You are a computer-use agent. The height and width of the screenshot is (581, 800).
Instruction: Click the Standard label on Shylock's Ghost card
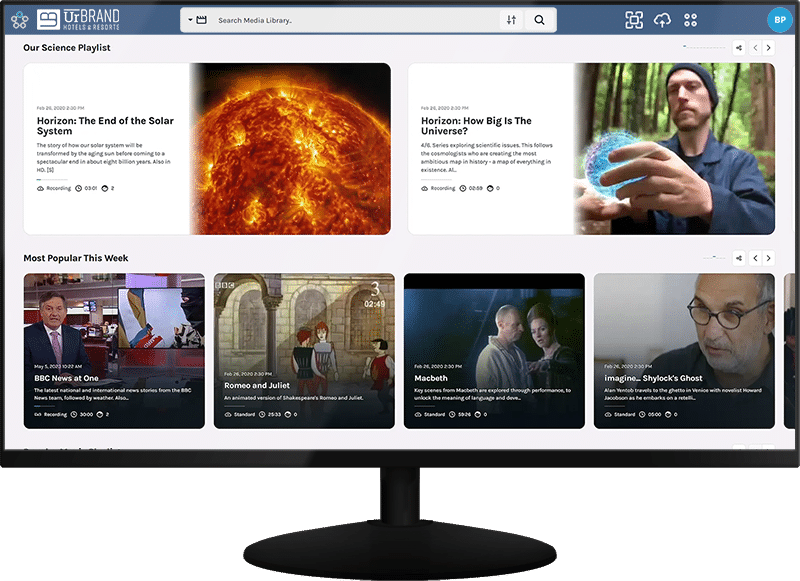624,414
